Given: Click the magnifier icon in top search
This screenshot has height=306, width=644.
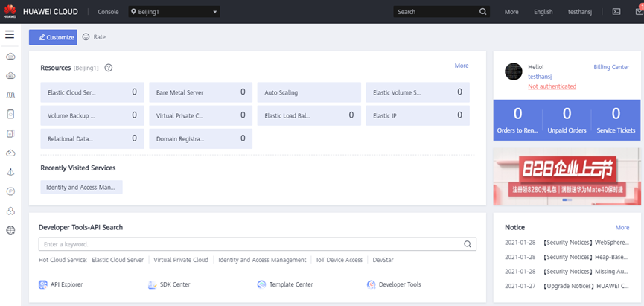Looking at the screenshot, I should coord(483,12).
